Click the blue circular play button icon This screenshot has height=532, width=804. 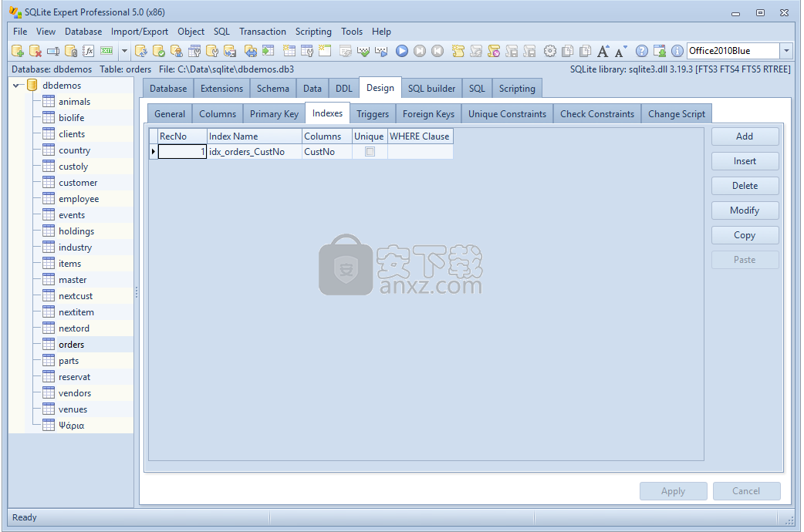tap(402, 51)
